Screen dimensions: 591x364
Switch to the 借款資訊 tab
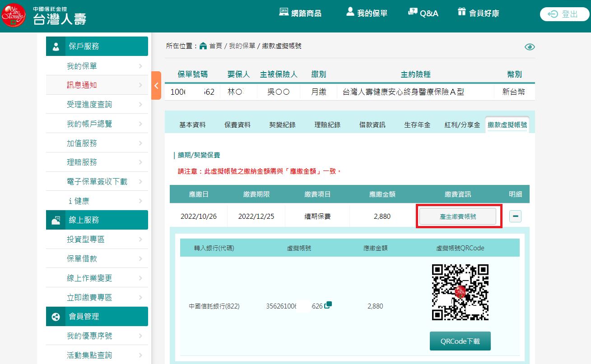coord(372,125)
